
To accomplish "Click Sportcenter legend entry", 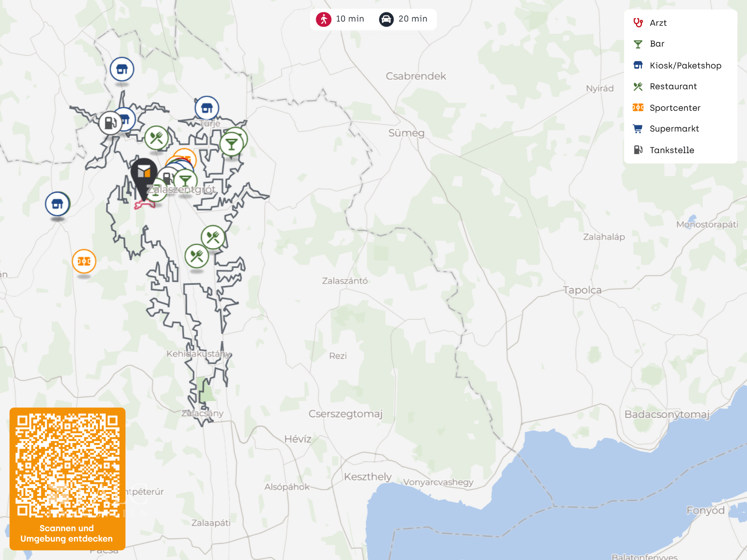I will click(674, 108).
